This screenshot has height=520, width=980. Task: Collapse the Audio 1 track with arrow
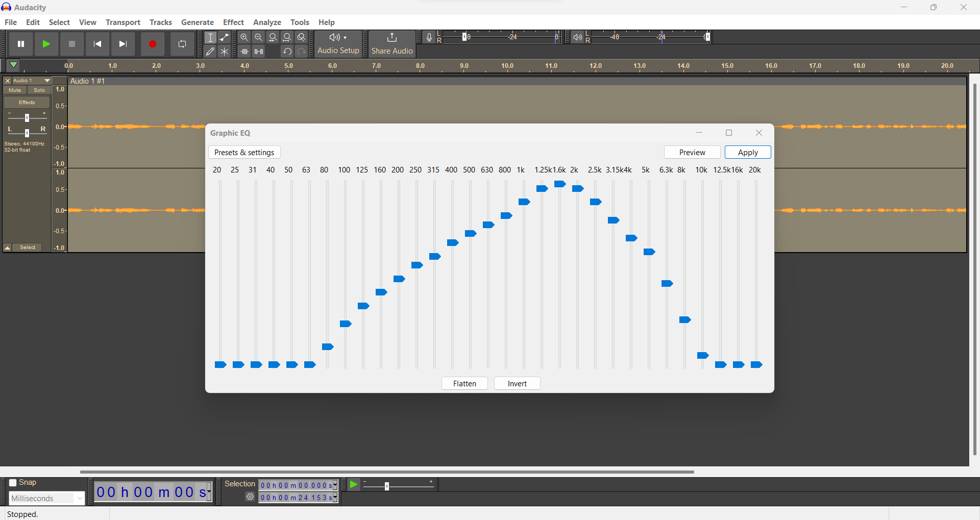coord(8,247)
